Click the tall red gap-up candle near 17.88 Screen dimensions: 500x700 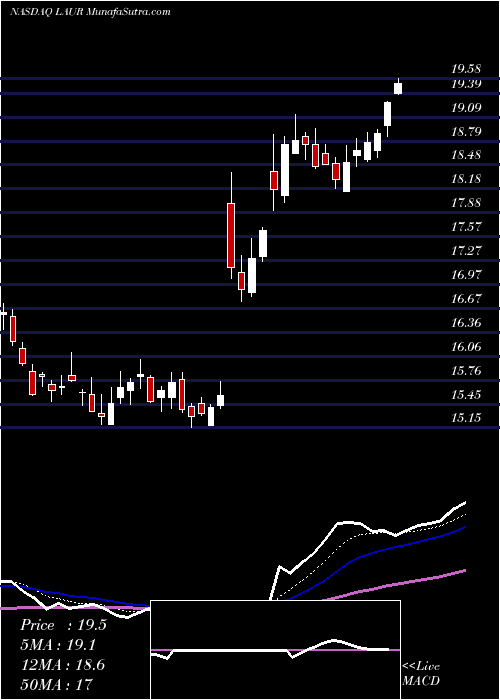231,225
